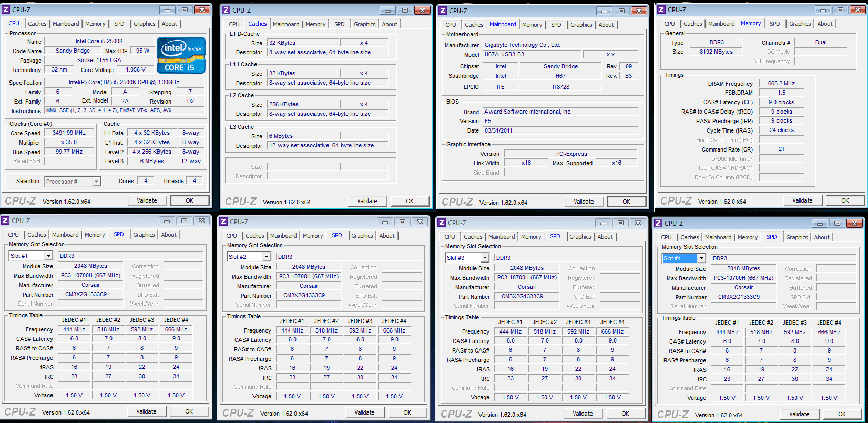The width and height of the screenshot is (868, 423).
Task: Click the Core Voltage value '1.056 V'
Action: 136,69
